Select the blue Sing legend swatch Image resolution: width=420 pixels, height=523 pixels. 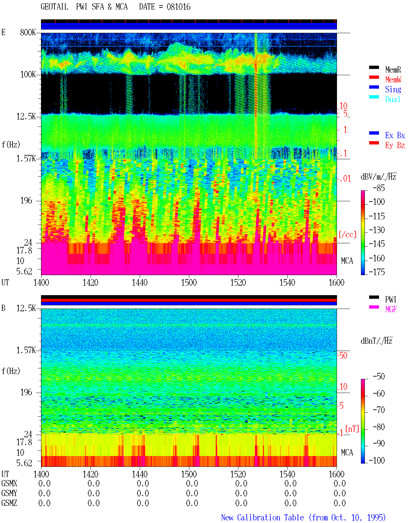(374, 87)
